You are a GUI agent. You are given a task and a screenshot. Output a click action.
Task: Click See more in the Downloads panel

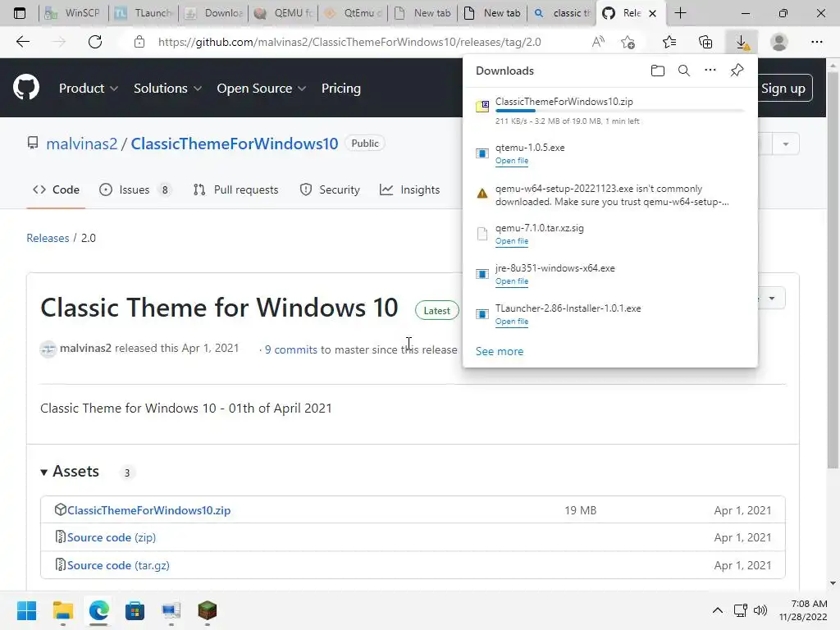pyautogui.click(x=500, y=351)
